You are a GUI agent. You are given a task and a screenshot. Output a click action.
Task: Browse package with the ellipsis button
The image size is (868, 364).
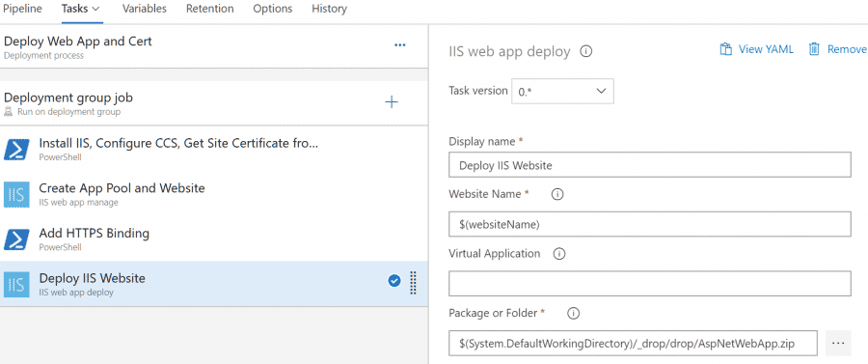point(838,344)
